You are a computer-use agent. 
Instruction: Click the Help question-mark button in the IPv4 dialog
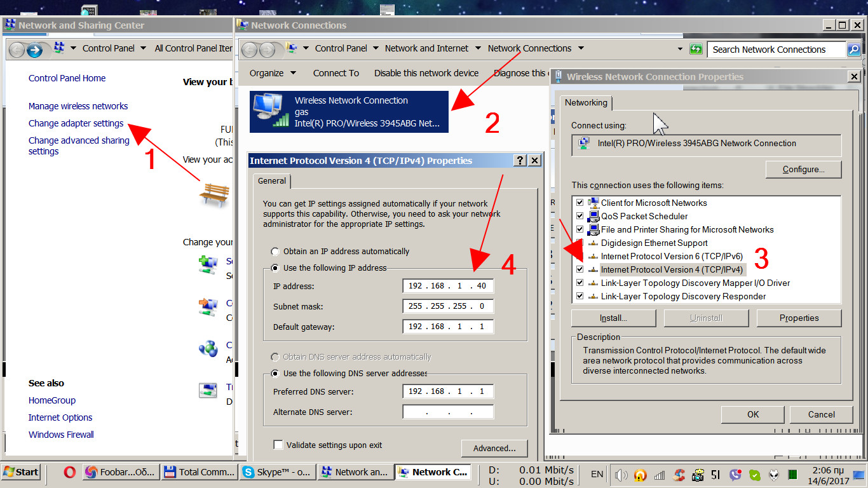click(x=520, y=161)
